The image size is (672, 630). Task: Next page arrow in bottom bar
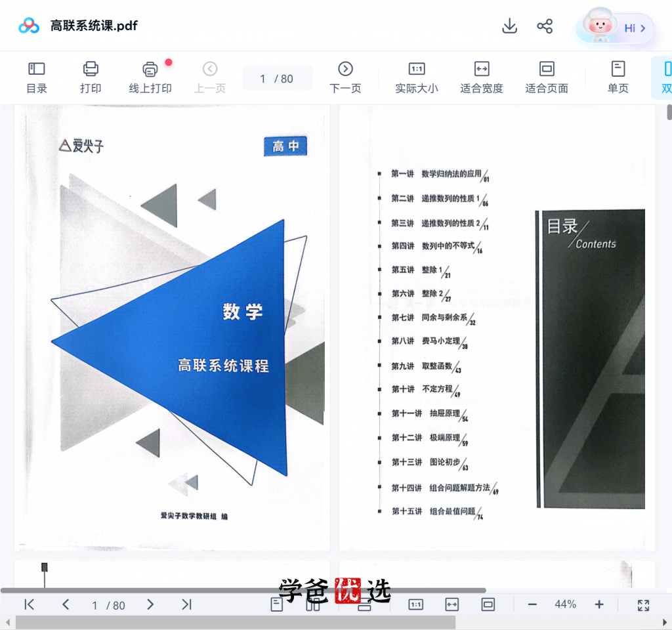[150, 604]
